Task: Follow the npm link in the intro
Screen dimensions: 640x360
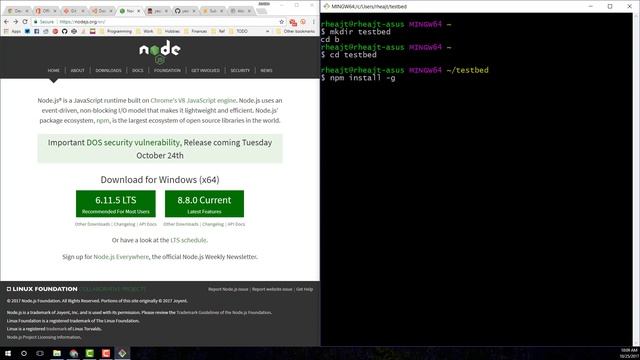Action: [103, 120]
